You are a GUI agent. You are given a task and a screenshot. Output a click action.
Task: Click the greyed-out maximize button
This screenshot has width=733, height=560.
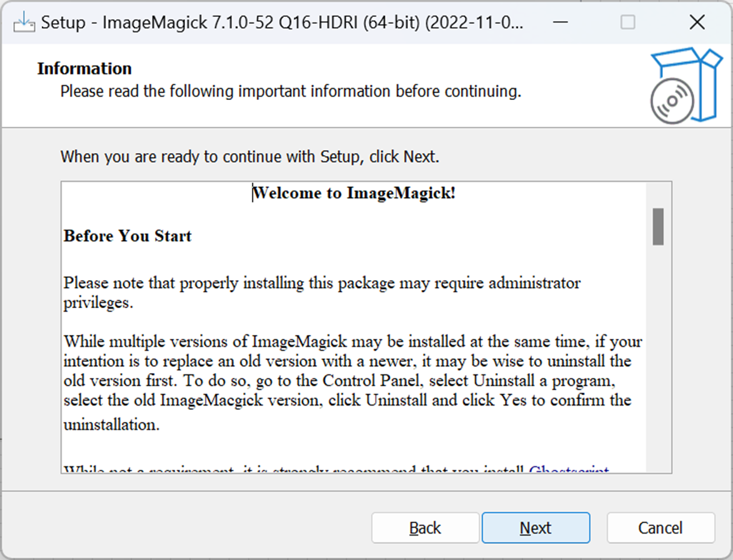[x=627, y=23]
